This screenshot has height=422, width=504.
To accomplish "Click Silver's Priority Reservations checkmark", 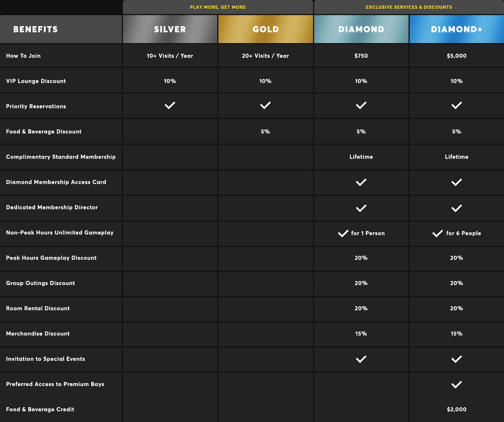I will point(170,105).
